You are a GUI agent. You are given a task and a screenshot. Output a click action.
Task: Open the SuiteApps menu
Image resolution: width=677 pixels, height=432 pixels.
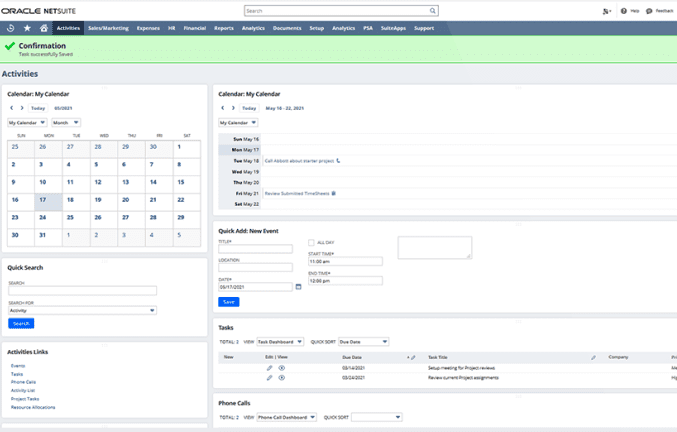pyautogui.click(x=392, y=28)
